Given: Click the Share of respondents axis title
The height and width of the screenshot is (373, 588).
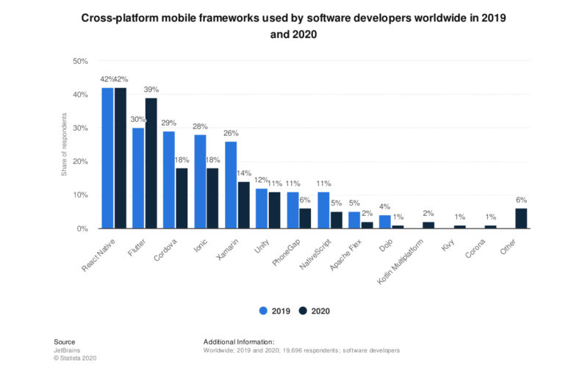Looking at the screenshot, I should [x=65, y=145].
